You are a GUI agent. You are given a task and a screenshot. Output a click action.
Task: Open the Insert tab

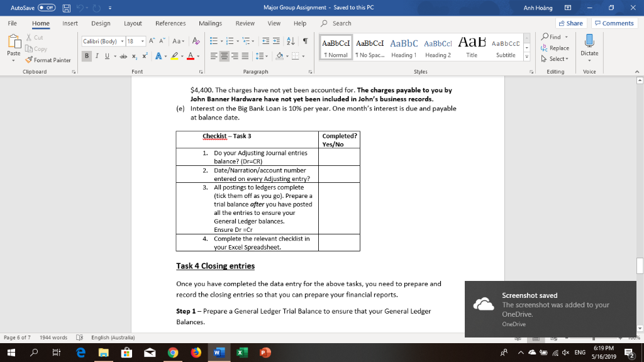pos(70,23)
